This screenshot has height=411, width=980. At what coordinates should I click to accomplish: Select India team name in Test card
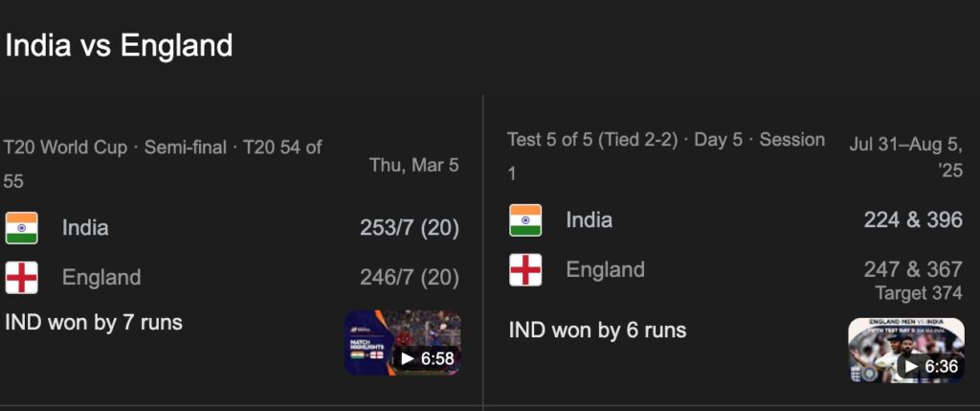point(590,220)
